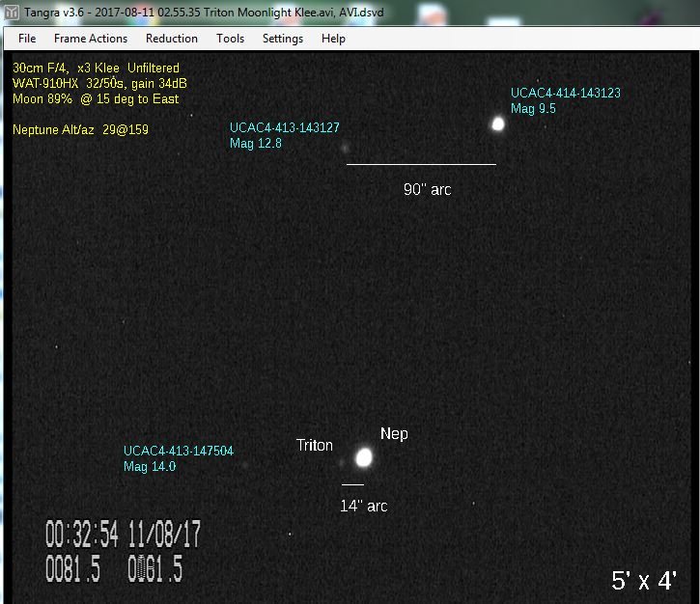The image size is (700, 604).
Task: Select the faint Mag 14.0 star
Action: tap(246, 466)
